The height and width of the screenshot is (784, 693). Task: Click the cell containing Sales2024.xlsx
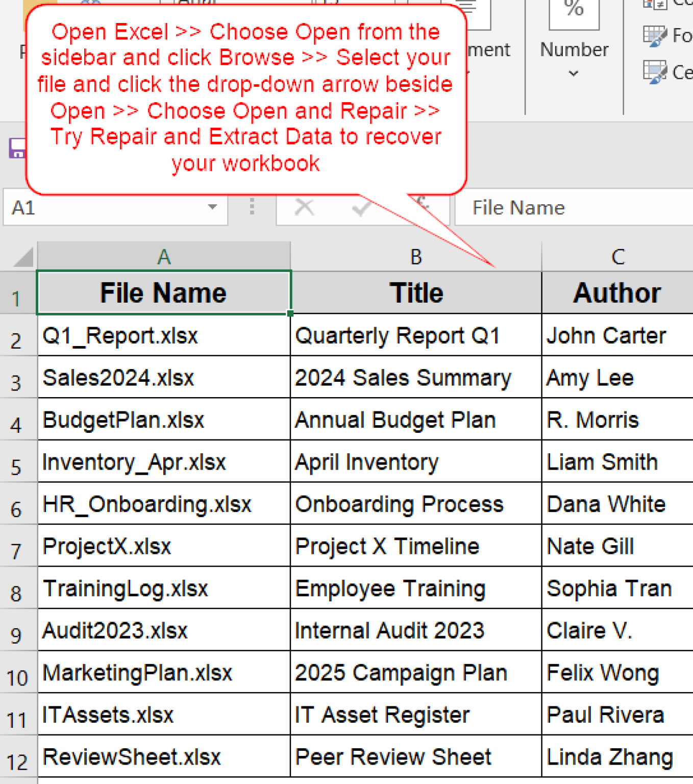pyautogui.click(x=118, y=378)
